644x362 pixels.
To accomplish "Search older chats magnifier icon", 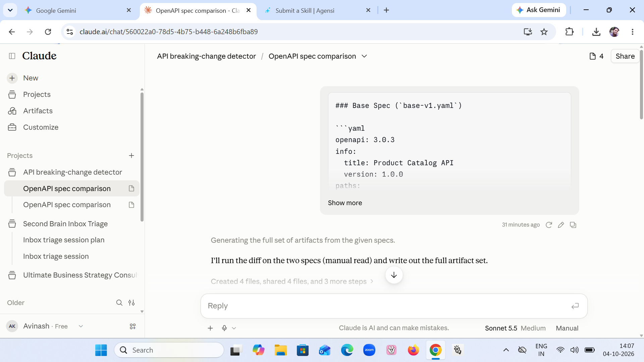I will click(x=119, y=303).
